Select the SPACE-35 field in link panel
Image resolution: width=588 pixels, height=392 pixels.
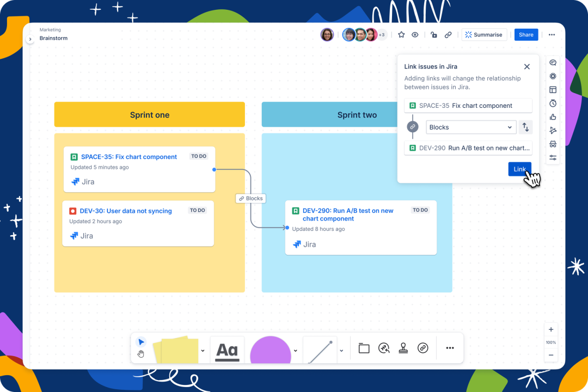click(x=468, y=106)
